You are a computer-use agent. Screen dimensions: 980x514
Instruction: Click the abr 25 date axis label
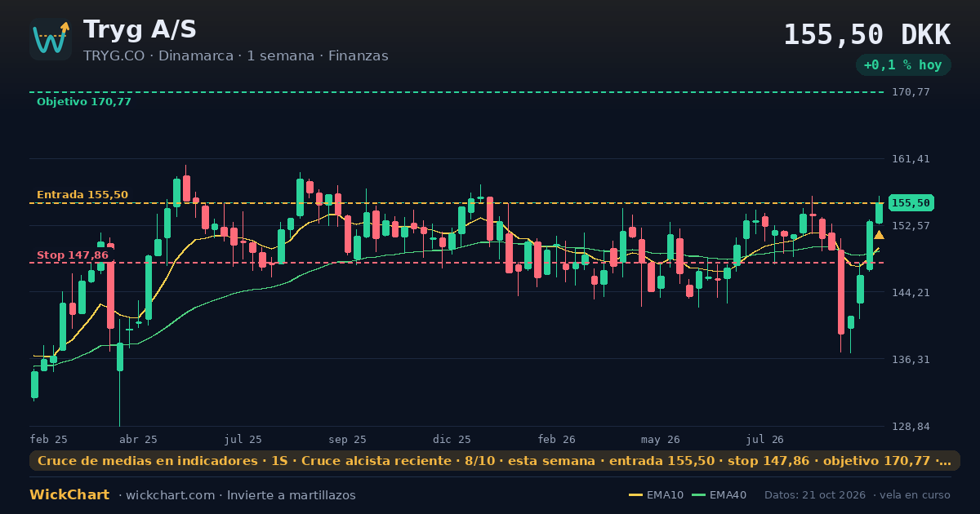[x=138, y=439]
